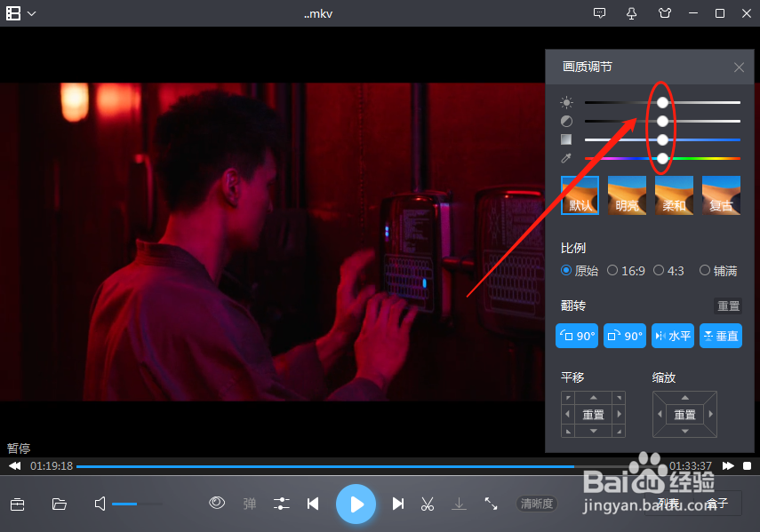Select the 复古 picture preset
Viewport: 760px width, 532px height.
pos(721,195)
